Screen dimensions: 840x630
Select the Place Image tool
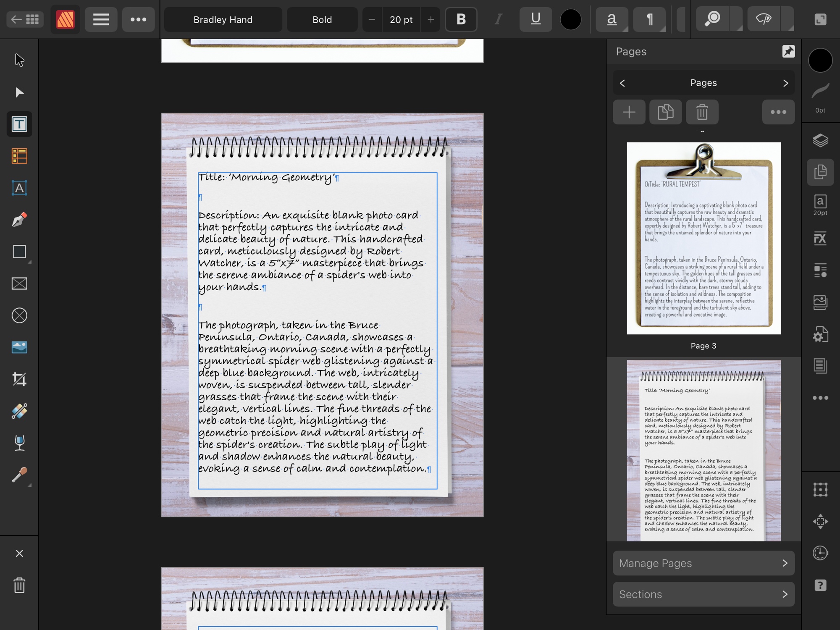19,347
